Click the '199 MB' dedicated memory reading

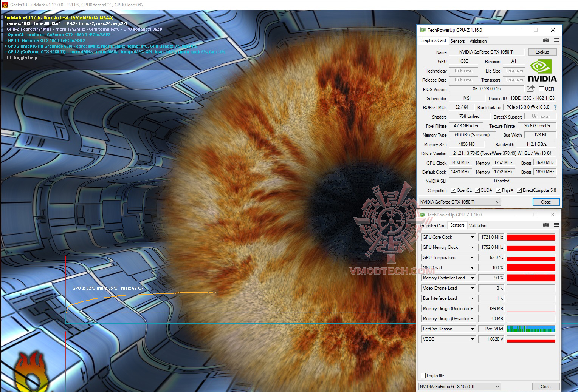(491, 309)
